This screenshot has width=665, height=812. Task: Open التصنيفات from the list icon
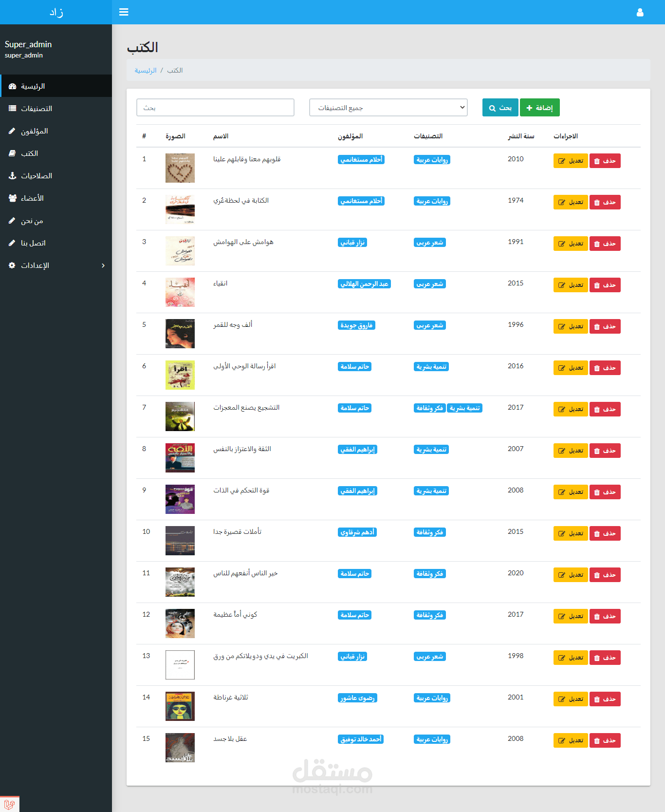13,109
